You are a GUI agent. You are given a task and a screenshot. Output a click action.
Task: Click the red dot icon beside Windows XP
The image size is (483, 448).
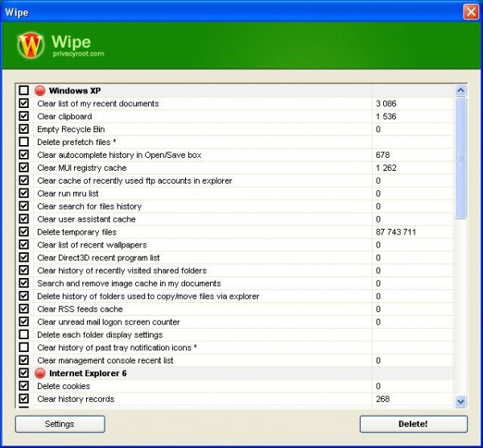[x=40, y=91]
